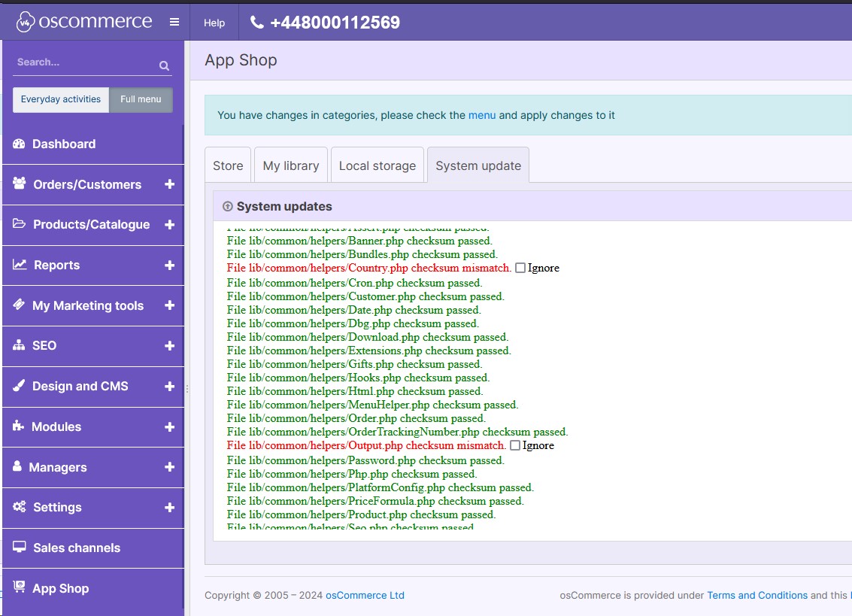Click Gifts.php checksum passed line
This screenshot has width=852, height=616.
pyautogui.click(x=354, y=364)
